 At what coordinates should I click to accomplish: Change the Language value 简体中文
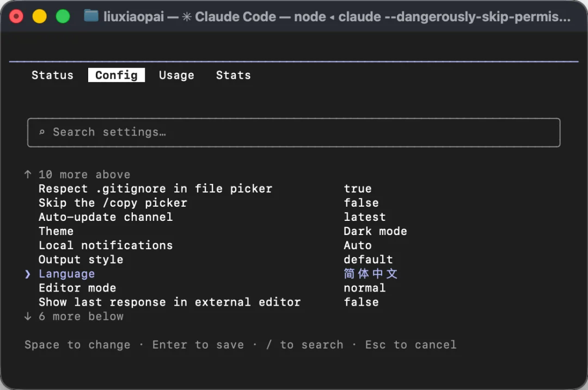[371, 274]
